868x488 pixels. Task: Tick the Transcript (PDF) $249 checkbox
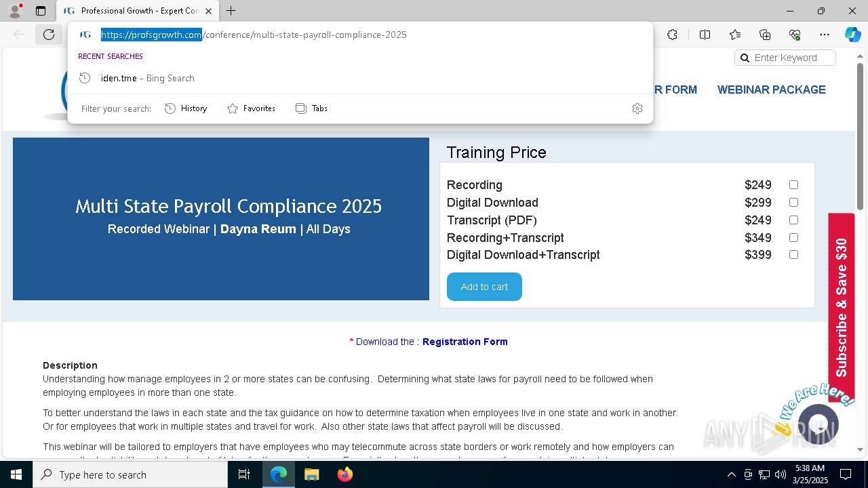tap(793, 220)
